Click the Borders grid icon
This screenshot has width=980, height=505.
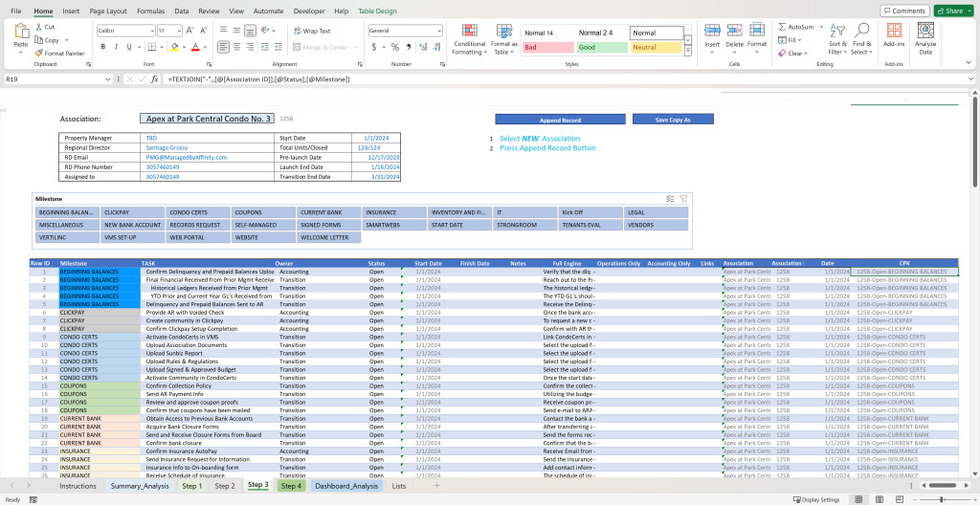[x=152, y=47]
